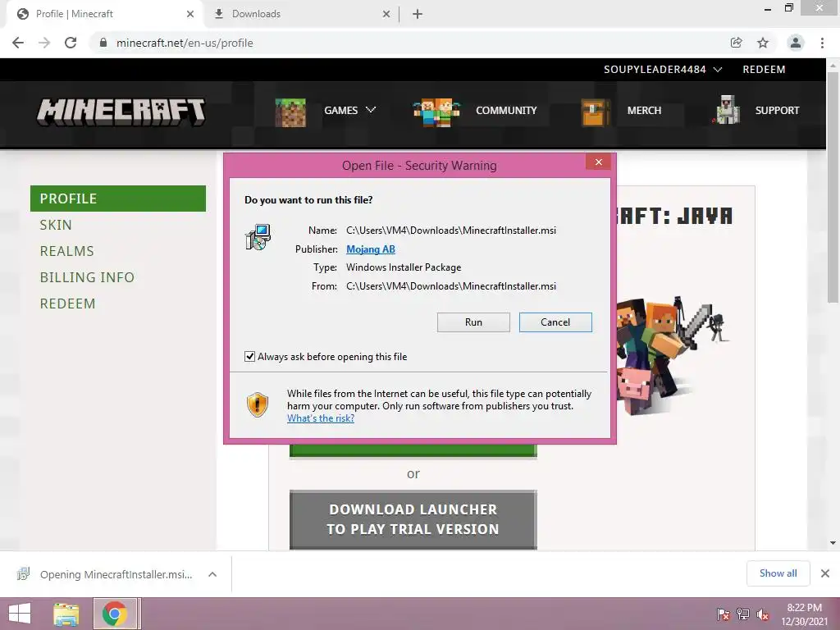Expand the SOUPYLEADER4484 account dropdown
Image resolution: width=840 pixels, height=630 pixels.
tap(663, 70)
